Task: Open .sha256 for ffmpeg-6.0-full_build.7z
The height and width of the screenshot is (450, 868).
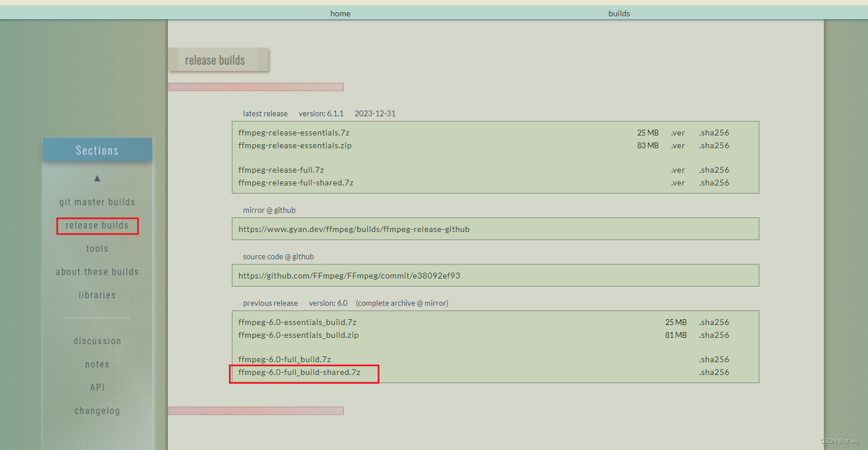Action: [x=714, y=360]
